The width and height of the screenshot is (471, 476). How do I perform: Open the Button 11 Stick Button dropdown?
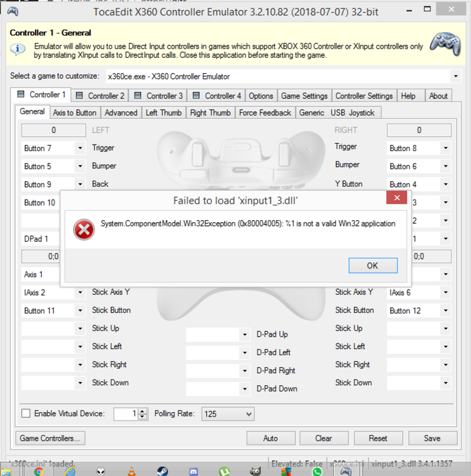click(x=80, y=311)
